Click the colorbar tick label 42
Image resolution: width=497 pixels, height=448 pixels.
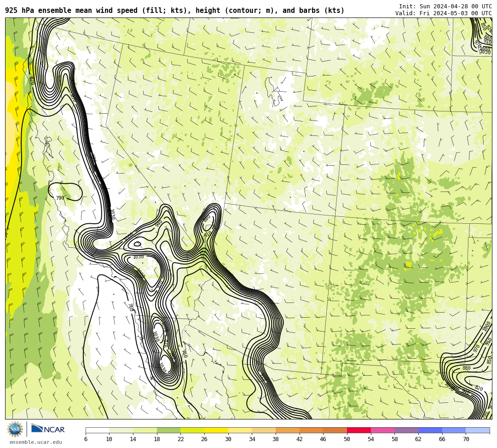pyautogui.click(x=300, y=439)
